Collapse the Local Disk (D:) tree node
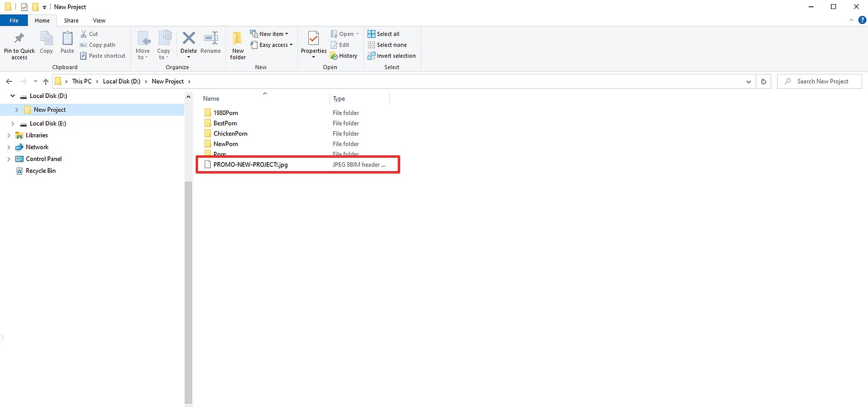868x407 pixels. pos(13,96)
